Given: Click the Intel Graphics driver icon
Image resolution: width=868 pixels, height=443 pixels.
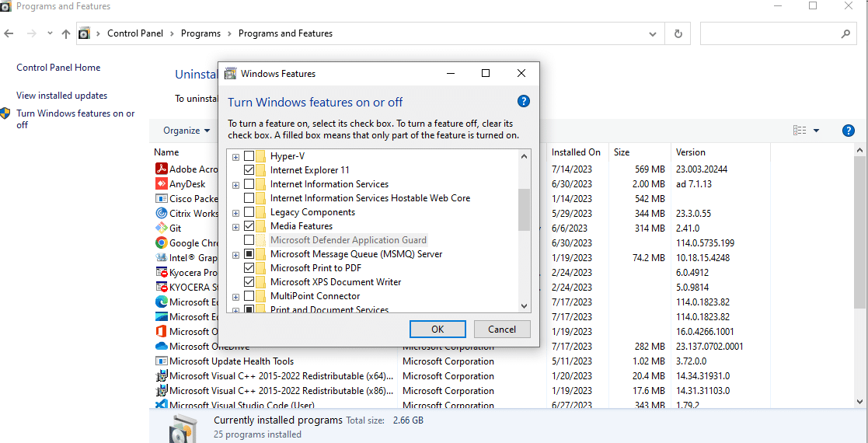Looking at the screenshot, I should point(161,257).
